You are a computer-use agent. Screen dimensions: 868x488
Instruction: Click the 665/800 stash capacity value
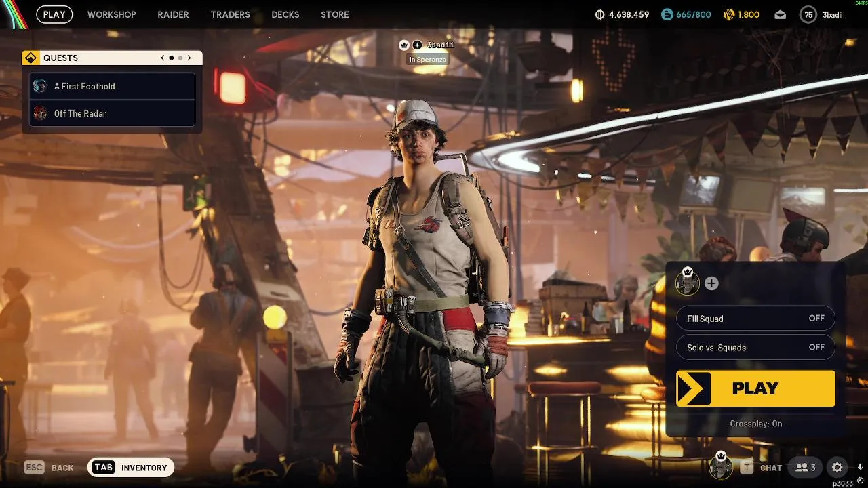pyautogui.click(x=693, y=14)
